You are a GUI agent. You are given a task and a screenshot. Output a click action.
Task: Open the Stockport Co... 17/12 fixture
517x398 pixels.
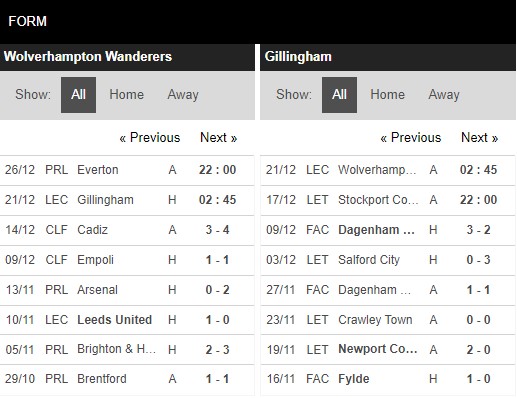[388, 200]
